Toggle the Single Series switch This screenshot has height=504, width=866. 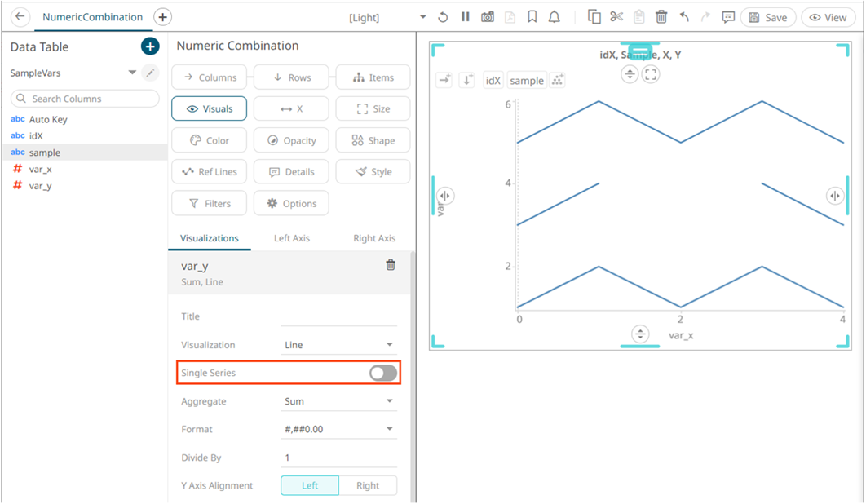pyautogui.click(x=383, y=373)
